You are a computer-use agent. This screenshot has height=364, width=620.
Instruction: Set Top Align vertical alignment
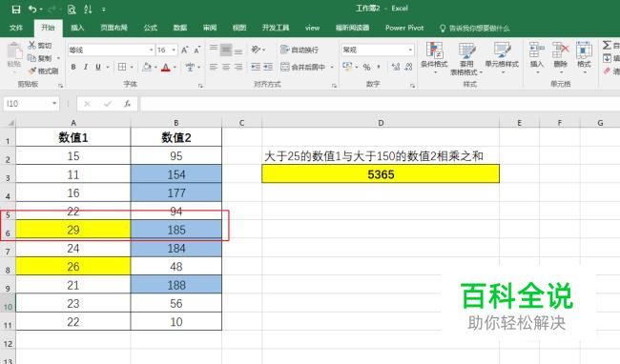click(x=214, y=49)
